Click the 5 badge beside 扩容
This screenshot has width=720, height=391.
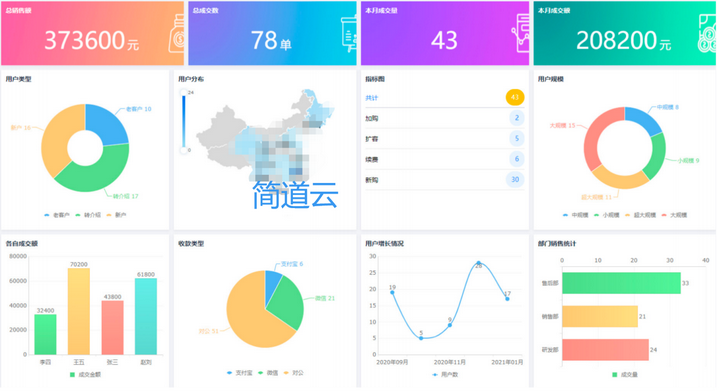(x=517, y=138)
